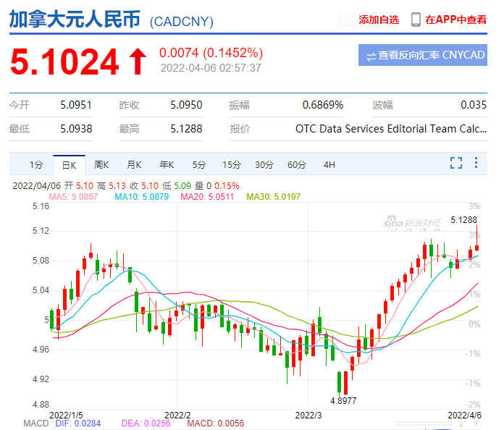Viewport: 504px width, 430px height.
Task: Click the 2022/1/5 start date label
Action: coord(66,416)
